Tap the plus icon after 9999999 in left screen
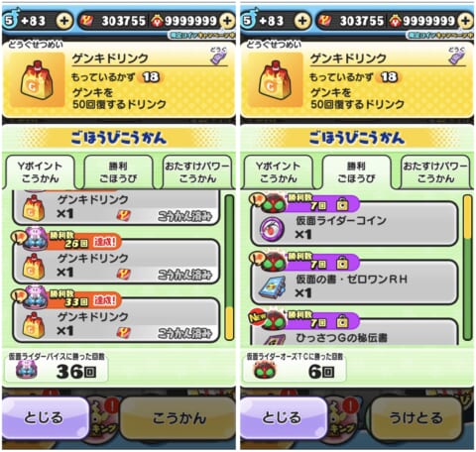This screenshot has width=476, height=452. [227, 21]
